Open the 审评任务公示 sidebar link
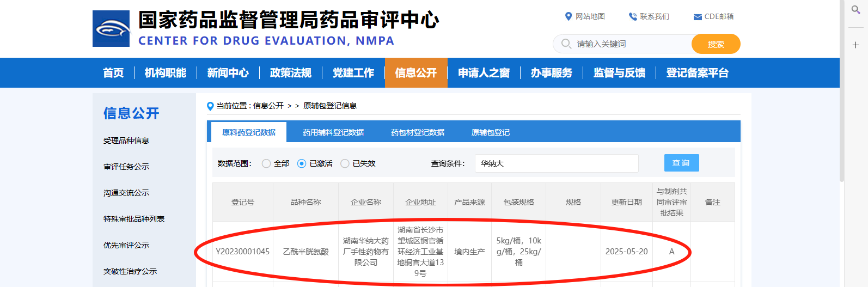 pos(126,167)
